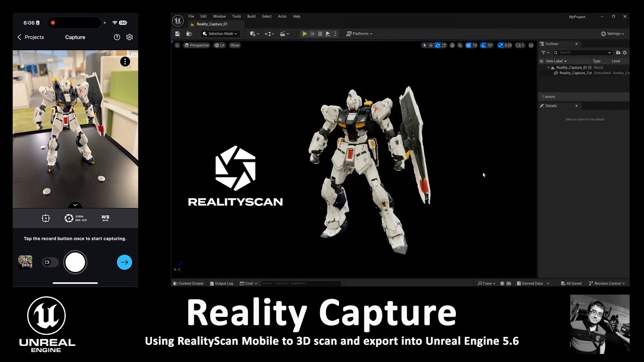The height and width of the screenshot is (362, 644).
Task: Open the Actor menu
Action: click(x=282, y=17)
